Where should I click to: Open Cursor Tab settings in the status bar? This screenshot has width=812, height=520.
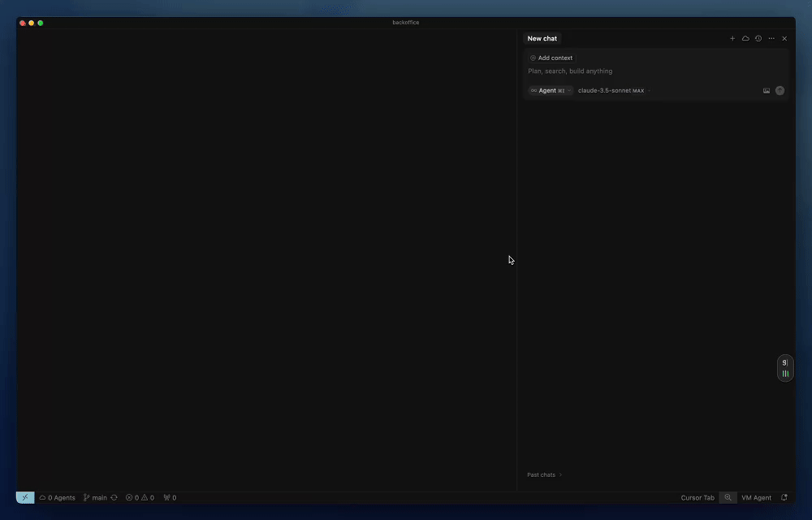click(698, 497)
